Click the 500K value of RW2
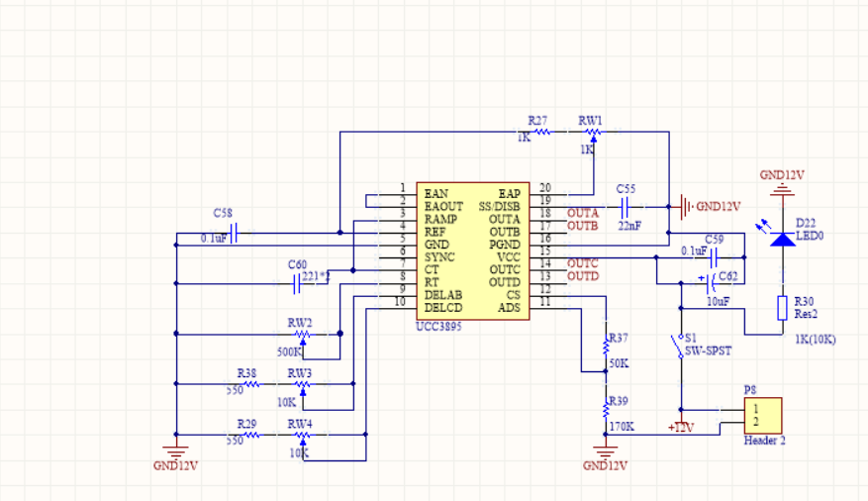Image resolution: width=868 pixels, height=501 pixels. (x=289, y=352)
